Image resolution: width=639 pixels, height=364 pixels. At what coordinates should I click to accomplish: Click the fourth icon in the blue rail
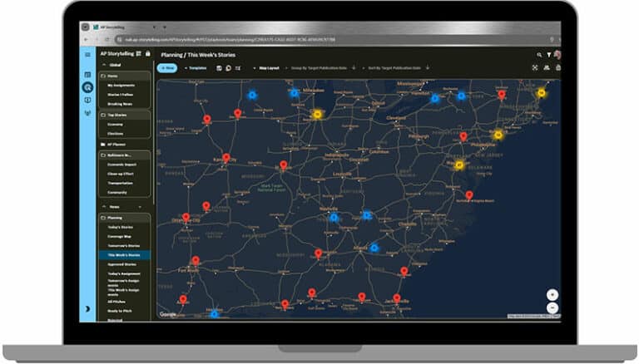click(x=87, y=101)
